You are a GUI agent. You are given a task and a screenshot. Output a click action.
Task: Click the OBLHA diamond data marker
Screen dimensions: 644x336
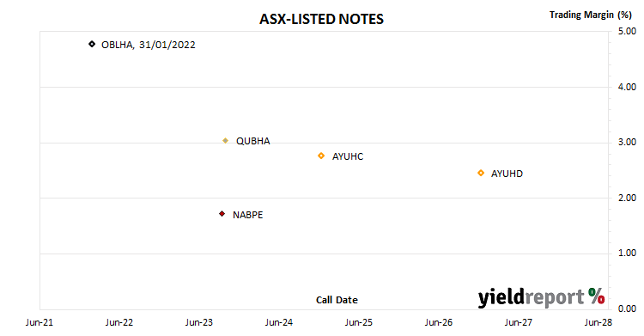(x=92, y=44)
